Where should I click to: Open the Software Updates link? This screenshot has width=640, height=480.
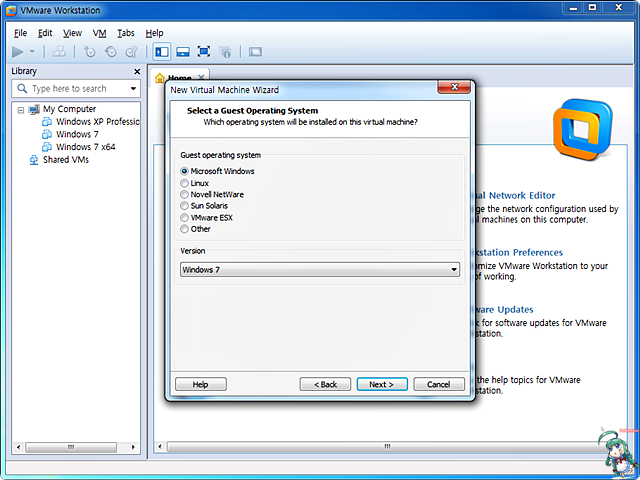pyautogui.click(x=504, y=310)
